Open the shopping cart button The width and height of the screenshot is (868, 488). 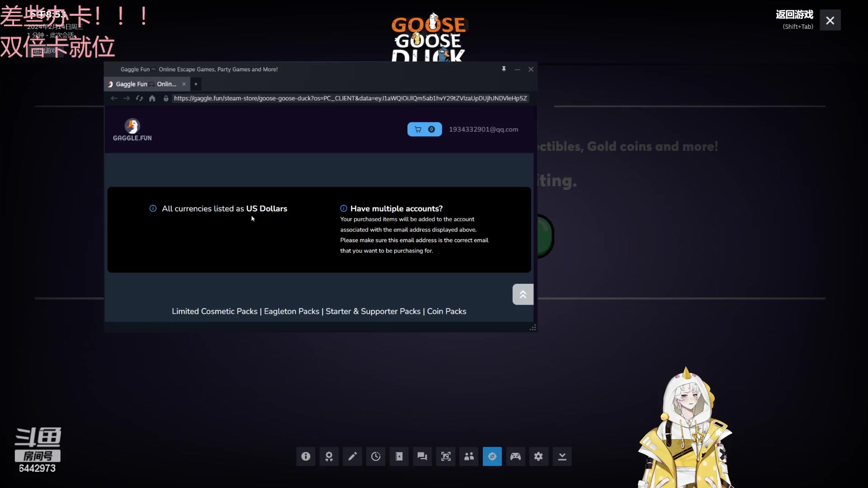pos(425,129)
